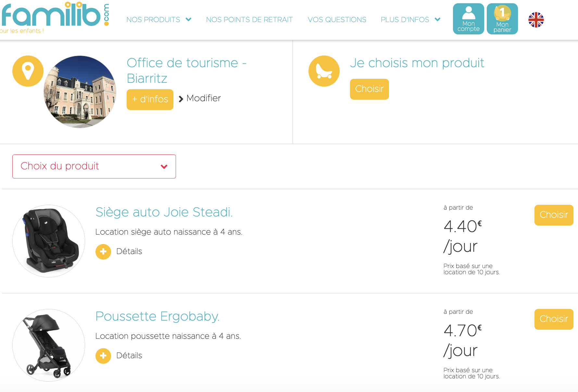The width and height of the screenshot is (578, 392).
Task: Choose the Poussette Ergobaby
Action: 553,319
